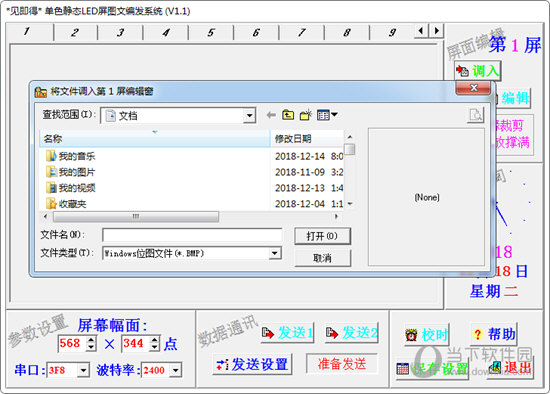Viewport: 550px width, 394px height.
Task: Click the 校时 clock sync button
Action: pos(427,335)
